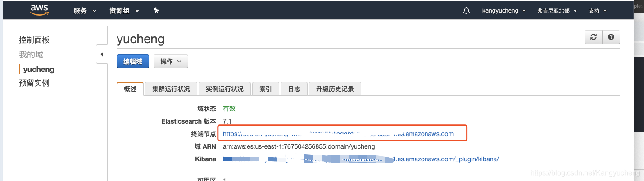Image resolution: width=644 pixels, height=181 pixels.
Task: Switch to the 集群运行状况 tab
Action: pos(171,89)
